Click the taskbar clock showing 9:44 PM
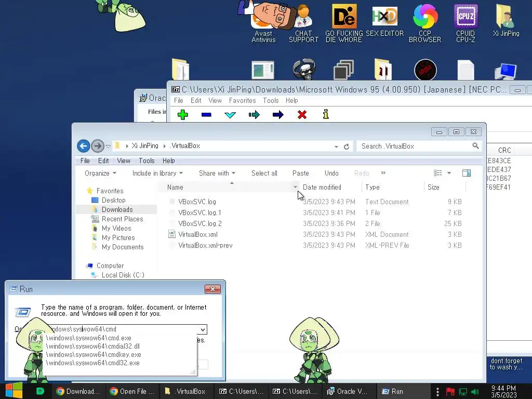This screenshot has width=532, height=399. click(503, 391)
